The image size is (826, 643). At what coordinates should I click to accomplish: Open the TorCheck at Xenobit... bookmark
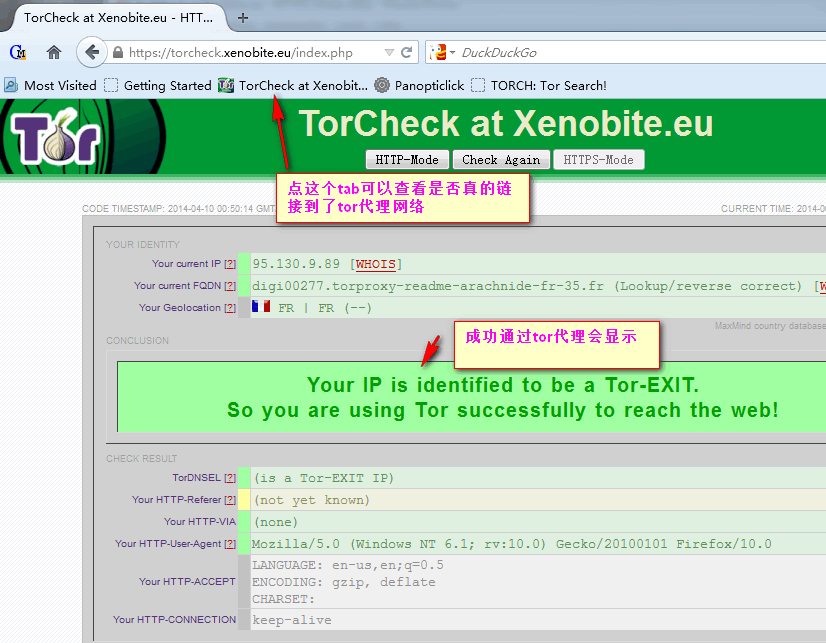click(x=293, y=85)
